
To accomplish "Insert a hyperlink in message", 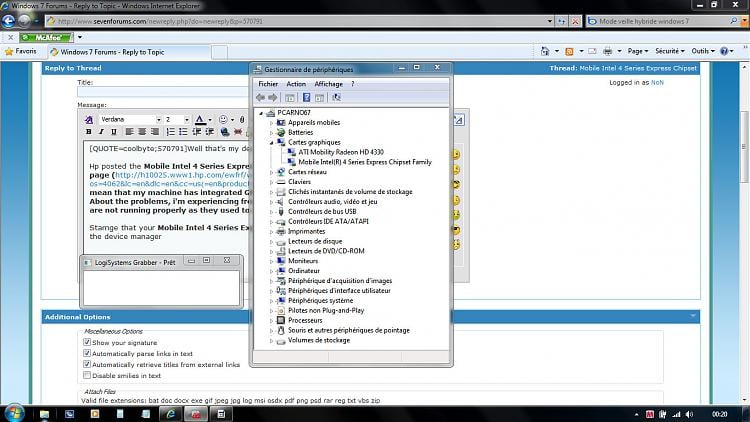I will point(224,132).
